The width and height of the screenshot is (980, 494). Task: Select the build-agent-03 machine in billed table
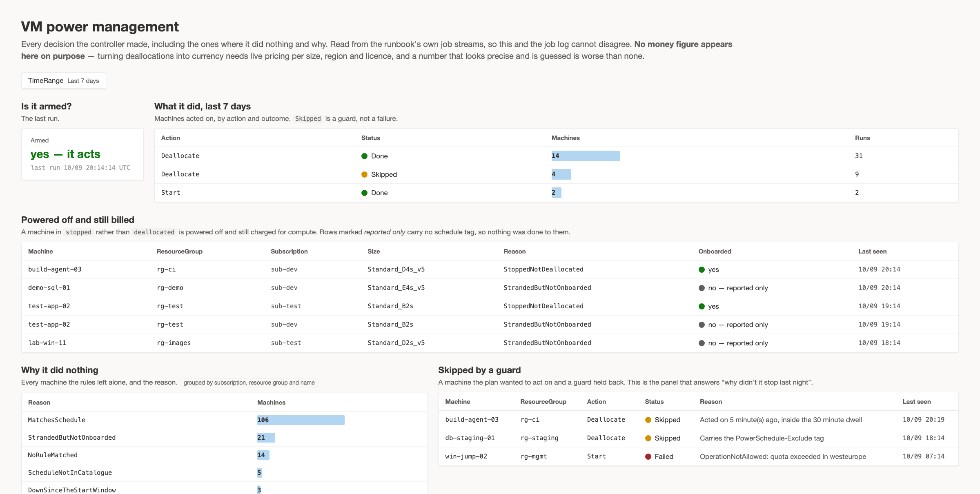(55, 269)
